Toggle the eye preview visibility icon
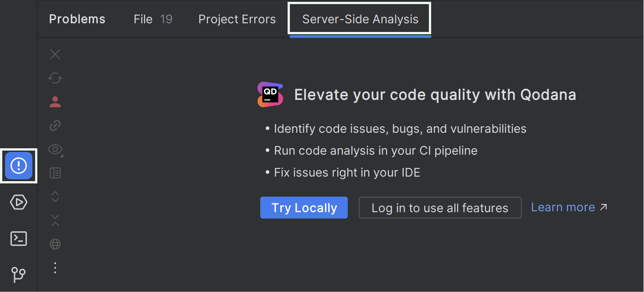Screen dimensions: 644x292 54,149
